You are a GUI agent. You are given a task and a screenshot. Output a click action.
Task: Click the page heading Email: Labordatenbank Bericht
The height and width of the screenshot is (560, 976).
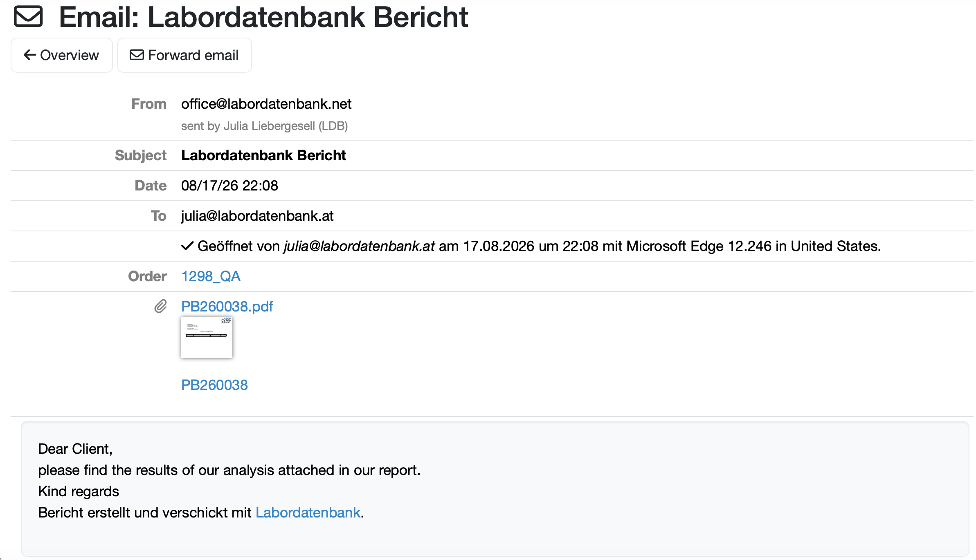click(x=263, y=17)
